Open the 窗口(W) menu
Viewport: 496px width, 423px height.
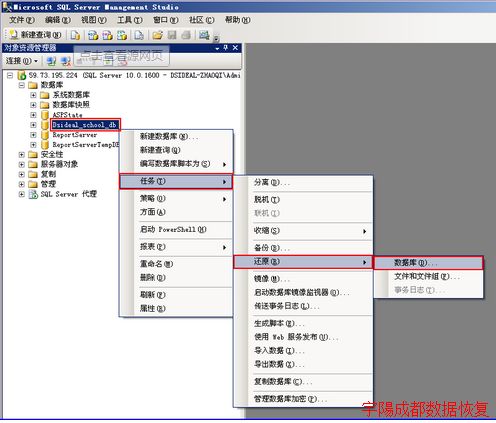coord(166,20)
